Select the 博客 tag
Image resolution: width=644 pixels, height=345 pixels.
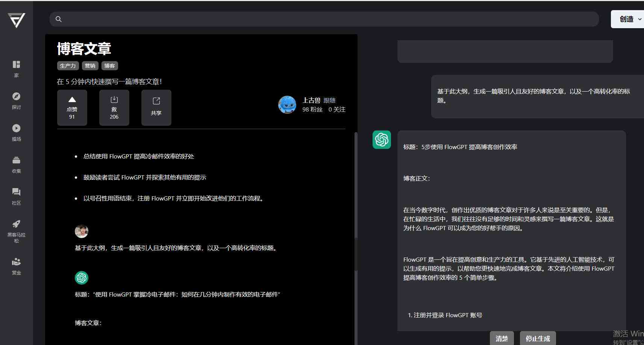click(110, 66)
